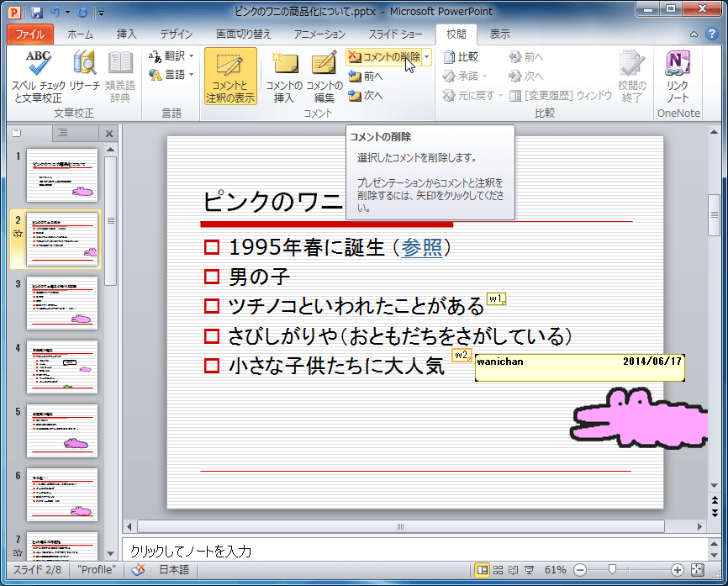Click the Compare (比較) icon
Viewport: 728px width, 586px height.
461,56
